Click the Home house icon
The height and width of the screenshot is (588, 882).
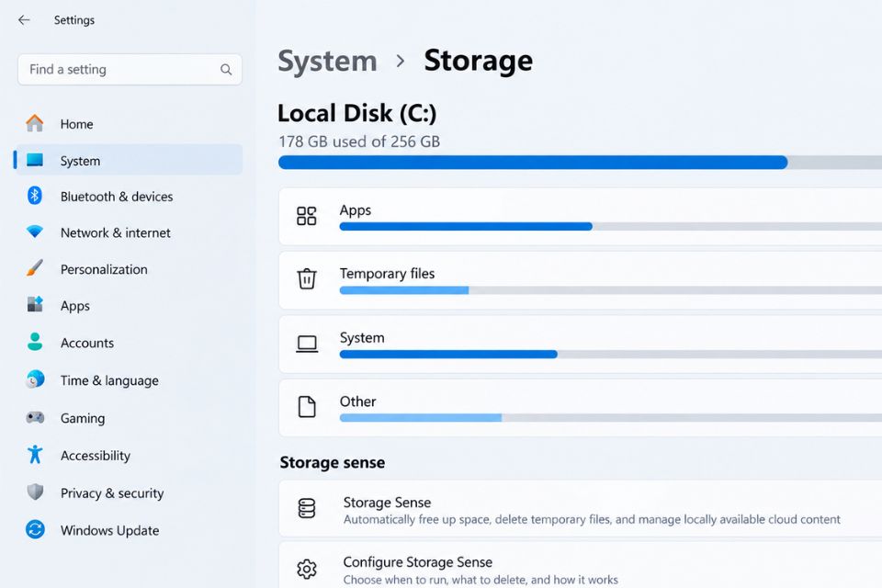pyautogui.click(x=35, y=123)
